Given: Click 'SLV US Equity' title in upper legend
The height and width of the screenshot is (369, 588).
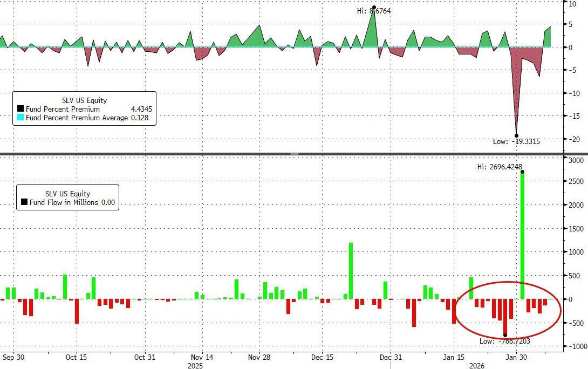Looking at the screenshot, I should click(84, 100).
